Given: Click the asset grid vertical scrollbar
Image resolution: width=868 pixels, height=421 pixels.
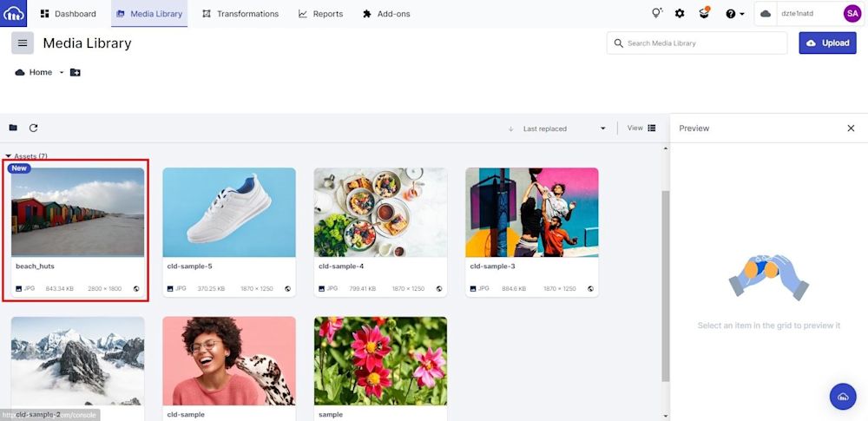Looking at the screenshot, I should [x=666, y=286].
